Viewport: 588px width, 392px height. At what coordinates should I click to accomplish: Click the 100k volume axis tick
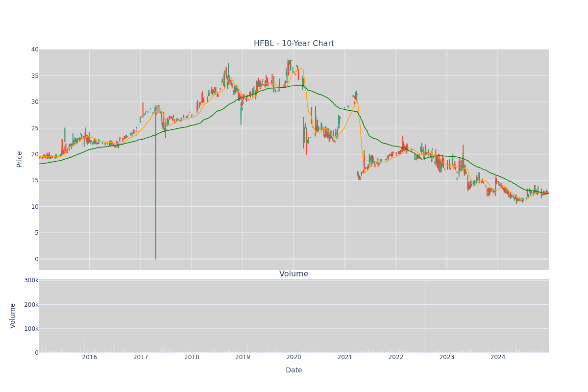coord(32,328)
